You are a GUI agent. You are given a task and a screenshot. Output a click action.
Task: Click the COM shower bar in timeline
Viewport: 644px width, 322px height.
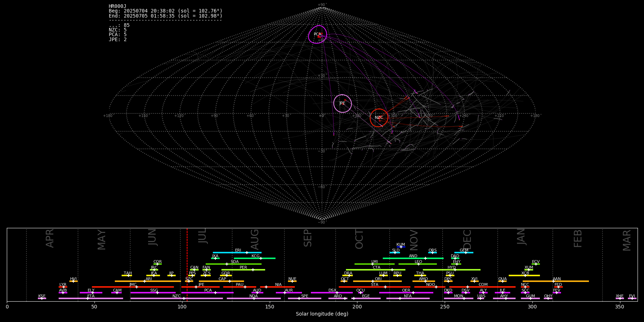click(x=483, y=287)
